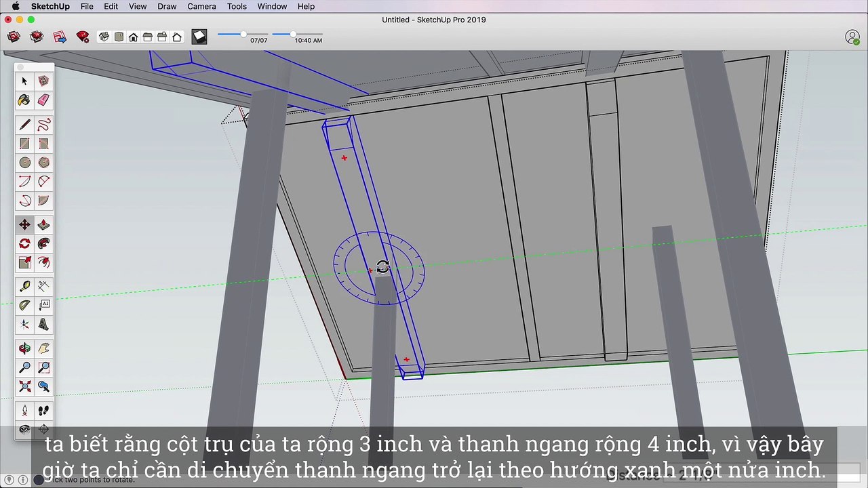868x488 pixels.
Task: Activate the Move tool
Action: [24, 224]
